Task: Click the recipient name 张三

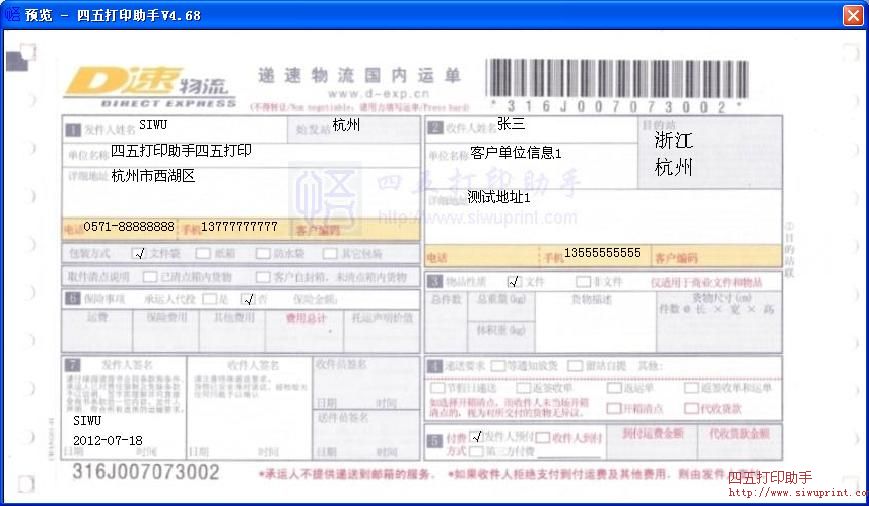Action: click(x=511, y=125)
